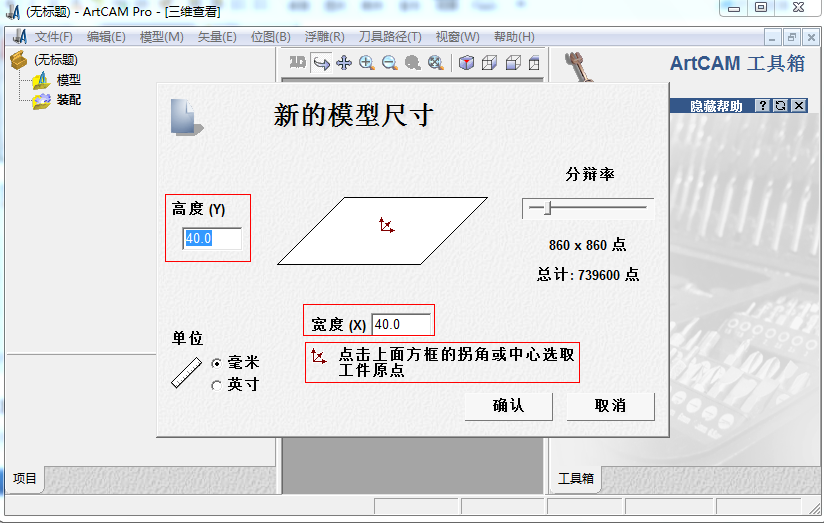The width and height of the screenshot is (824, 523).
Task: Click the resolution slider handle
Action: click(548, 208)
